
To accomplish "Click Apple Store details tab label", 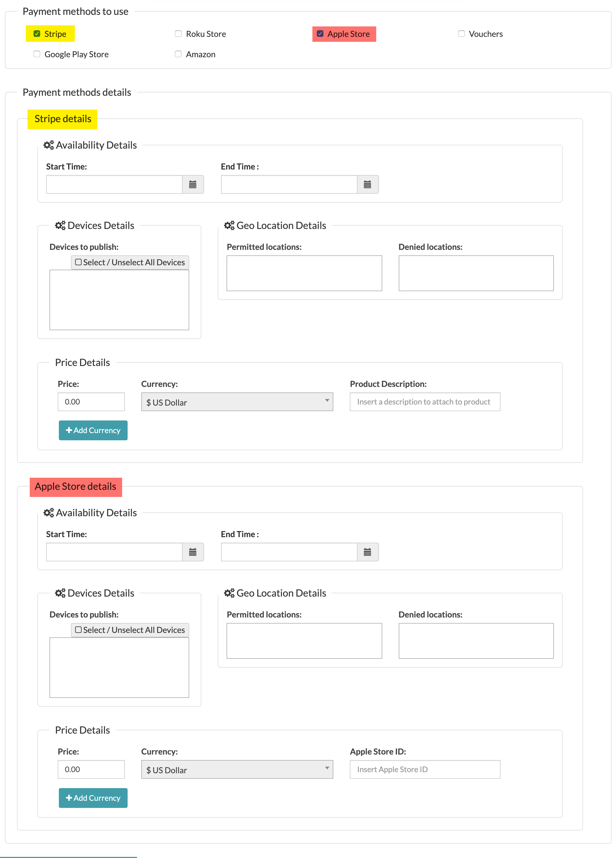I will click(75, 486).
